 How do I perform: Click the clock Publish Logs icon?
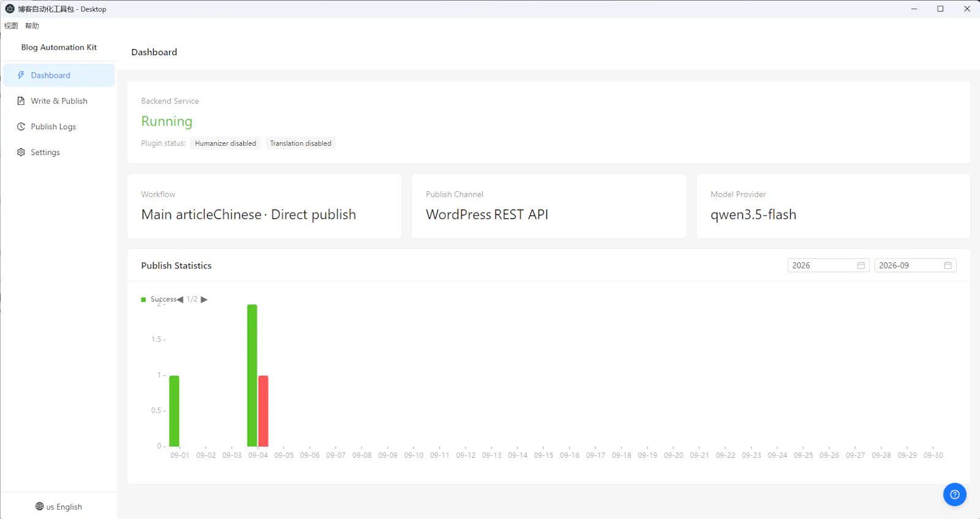[x=21, y=127]
